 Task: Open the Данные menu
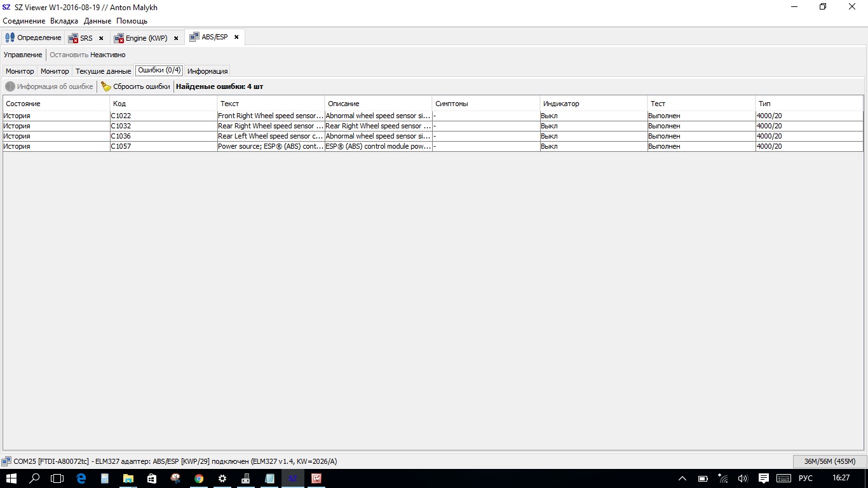tap(97, 21)
